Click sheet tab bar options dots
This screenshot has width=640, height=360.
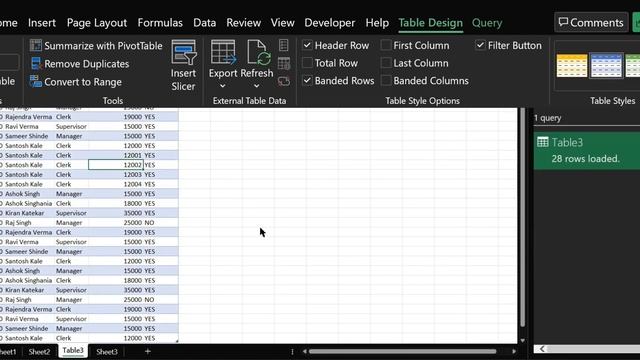pyautogui.click(x=292, y=351)
